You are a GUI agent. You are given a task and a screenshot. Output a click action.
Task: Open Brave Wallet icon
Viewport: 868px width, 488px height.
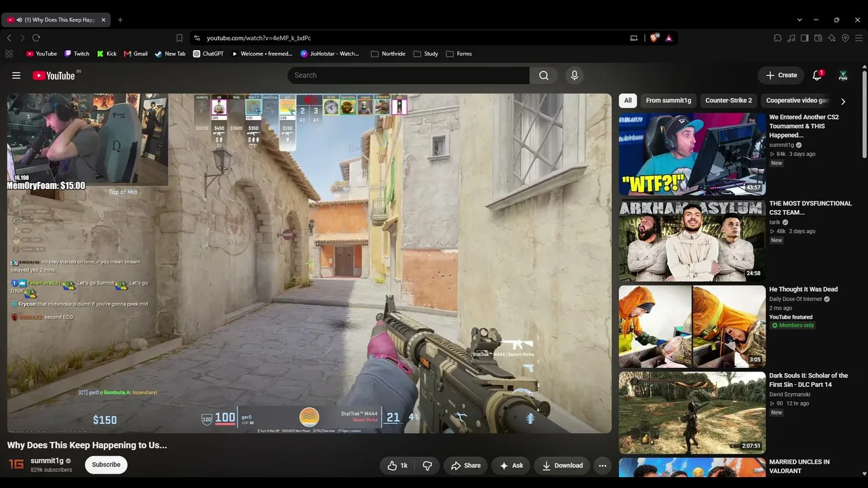point(818,38)
